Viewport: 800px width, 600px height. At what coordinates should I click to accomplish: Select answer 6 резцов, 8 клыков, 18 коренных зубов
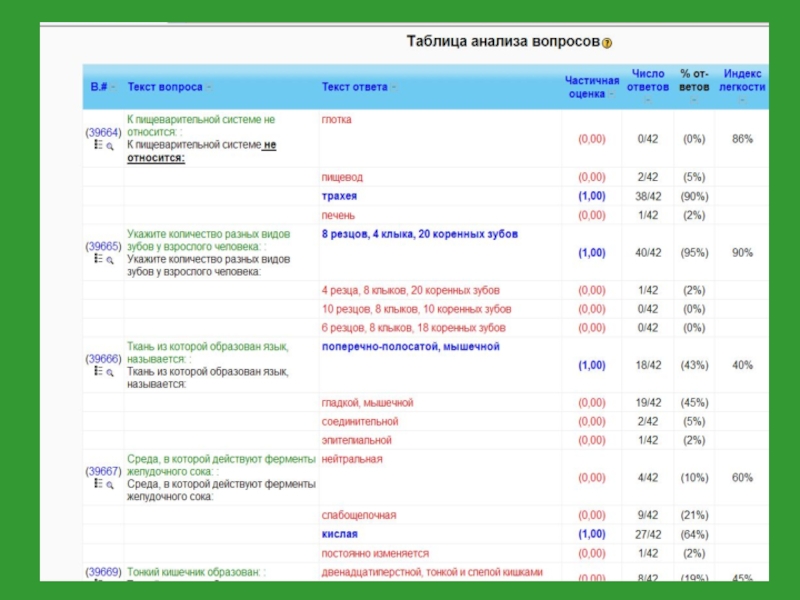(413, 328)
